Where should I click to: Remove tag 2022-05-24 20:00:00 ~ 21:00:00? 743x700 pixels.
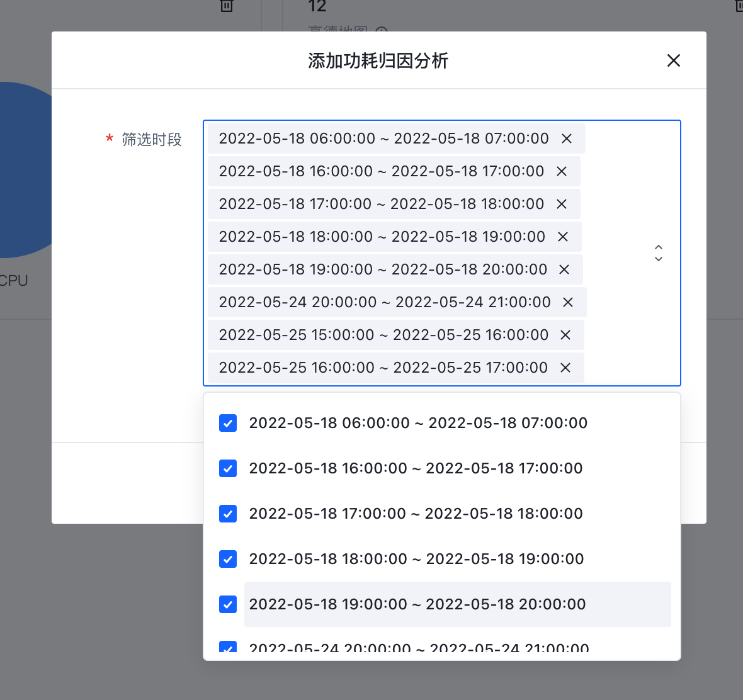click(x=568, y=302)
